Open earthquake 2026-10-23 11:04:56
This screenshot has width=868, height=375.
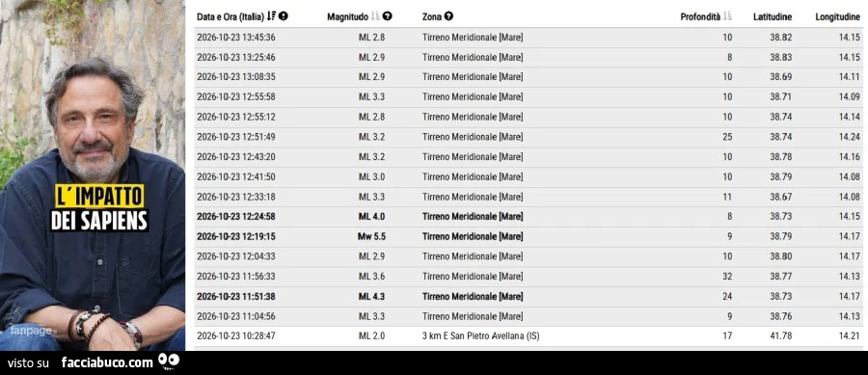[529, 316]
